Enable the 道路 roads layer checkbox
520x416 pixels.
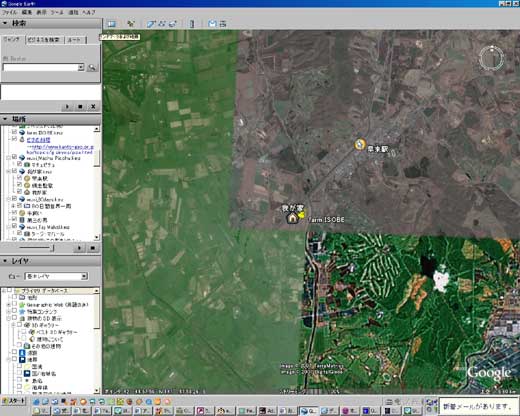14,352
